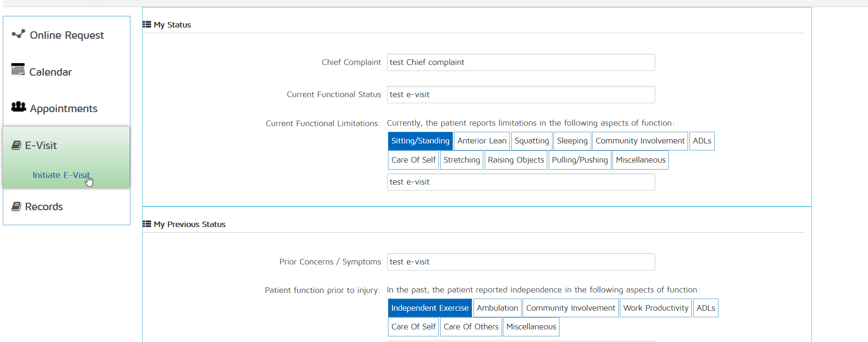Open the Appointments menu item
Image resolution: width=868 pixels, height=342 pixels.
tap(64, 109)
